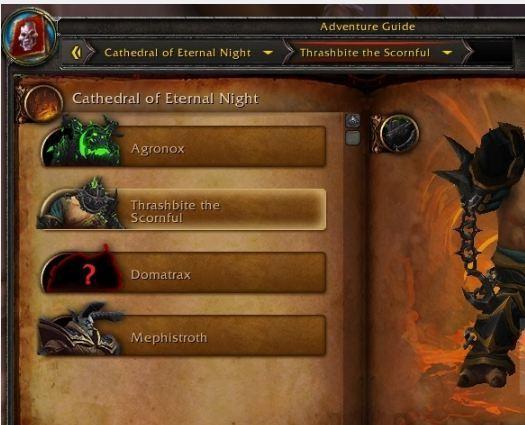This screenshot has width=525, height=425.
Task: Click the dungeon portrait icon beside title
Action: click(44, 103)
